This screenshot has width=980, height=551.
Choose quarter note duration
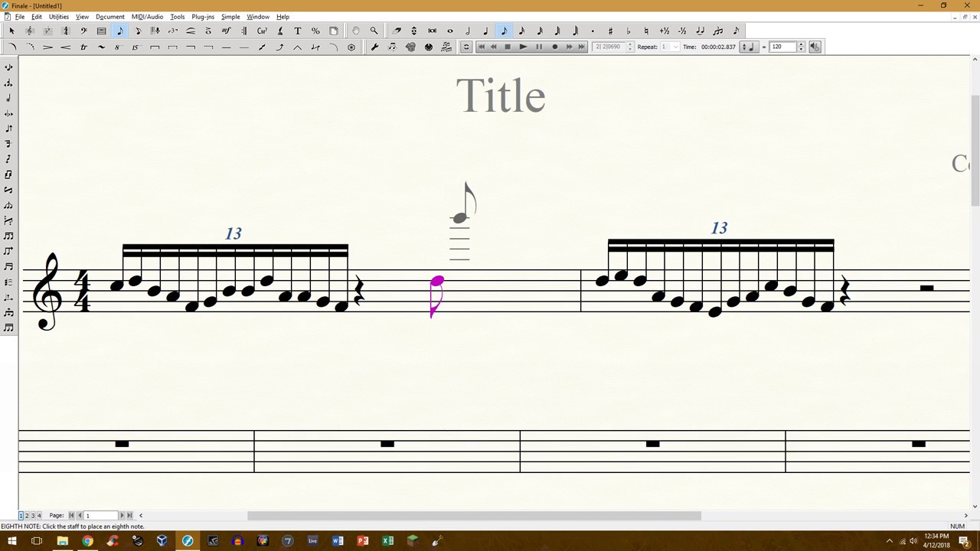point(485,31)
